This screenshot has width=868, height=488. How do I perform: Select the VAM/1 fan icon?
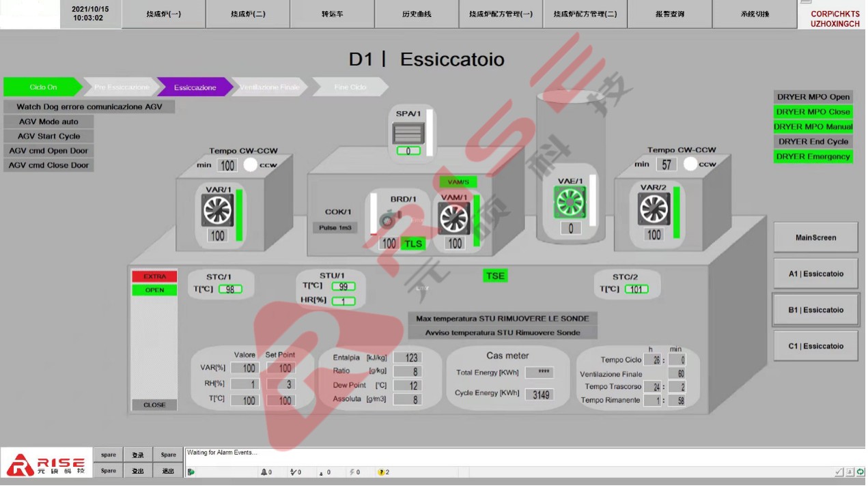[454, 219]
